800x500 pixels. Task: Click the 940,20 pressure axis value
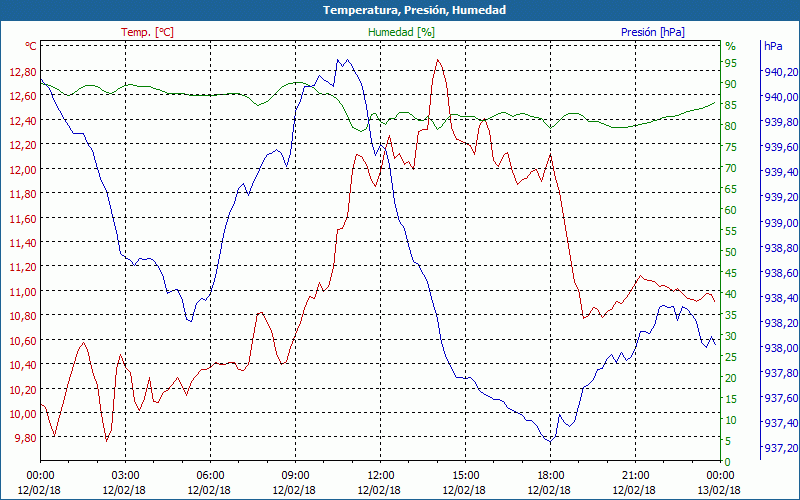tap(781, 72)
